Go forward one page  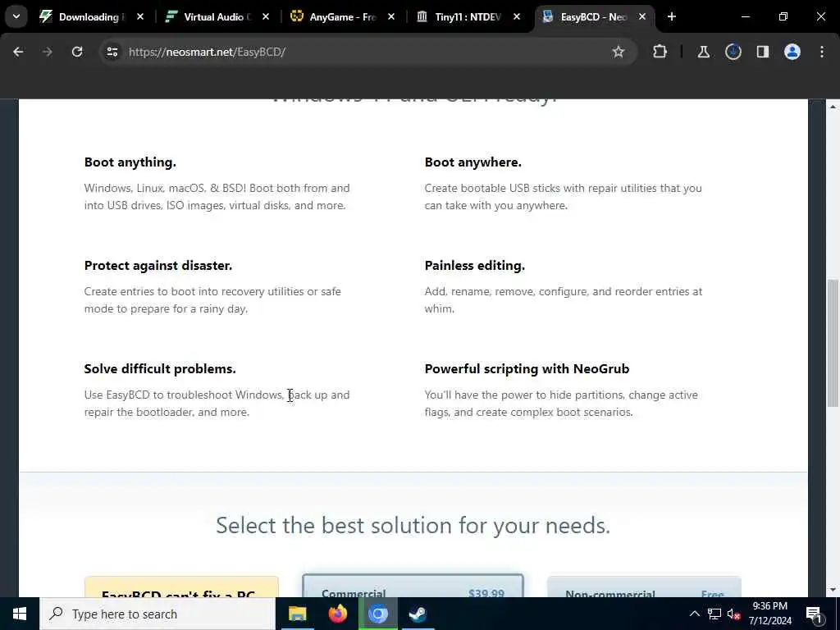[x=48, y=52]
